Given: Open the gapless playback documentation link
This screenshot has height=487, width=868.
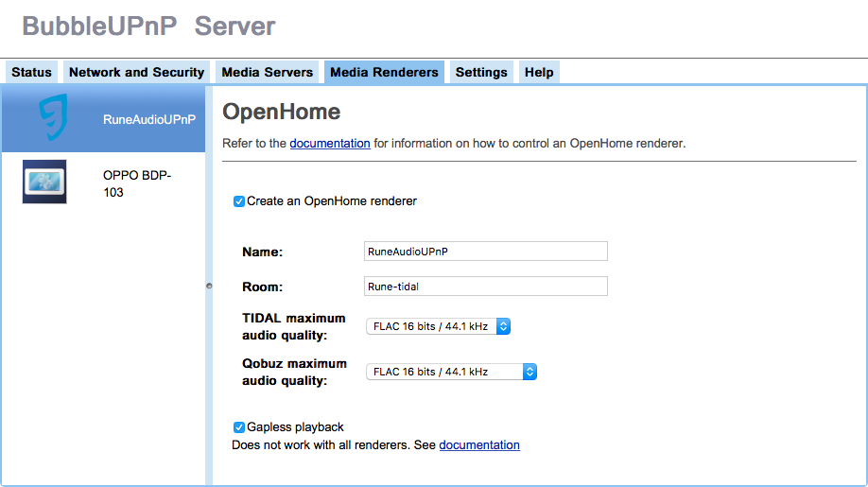Looking at the screenshot, I should coord(479,445).
